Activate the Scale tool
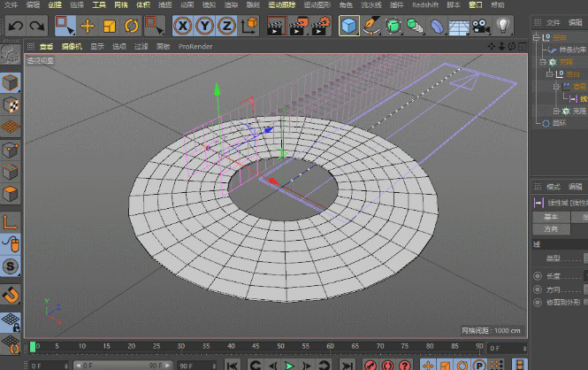 pos(110,26)
